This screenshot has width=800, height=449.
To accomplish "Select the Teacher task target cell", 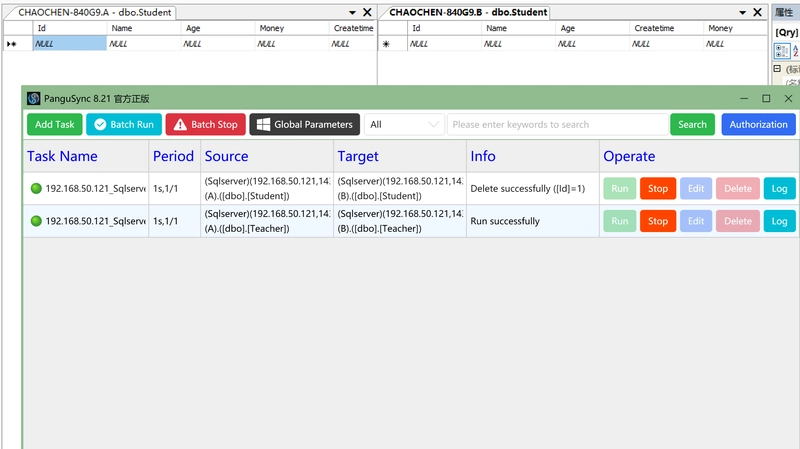I will click(x=400, y=221).
